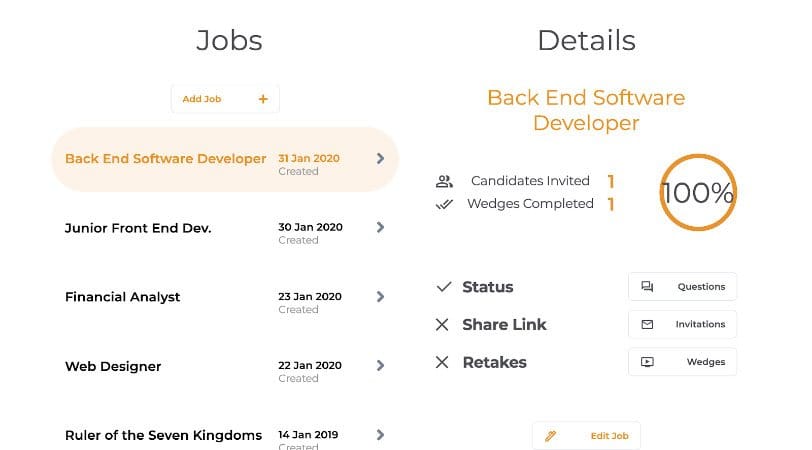
Task: Click the Invitations envelope icon
Action: (x=647, y=325)
